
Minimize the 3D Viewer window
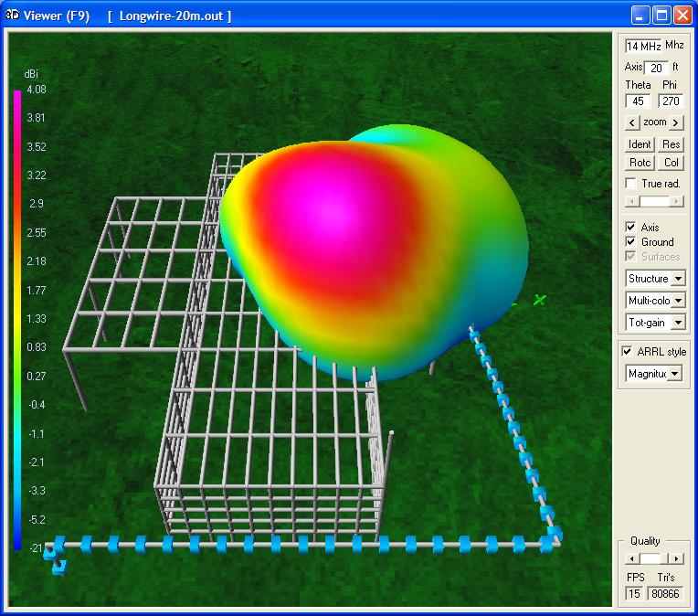coord(640,16)
